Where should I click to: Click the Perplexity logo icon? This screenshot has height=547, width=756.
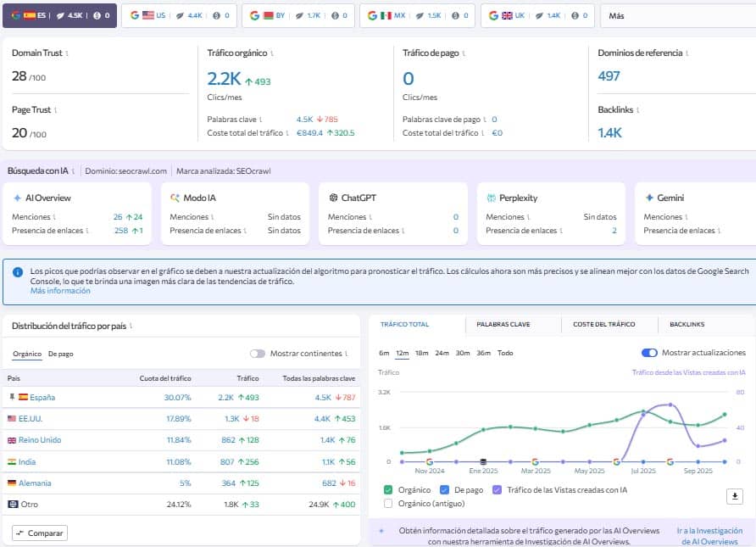tap(491, 198)
